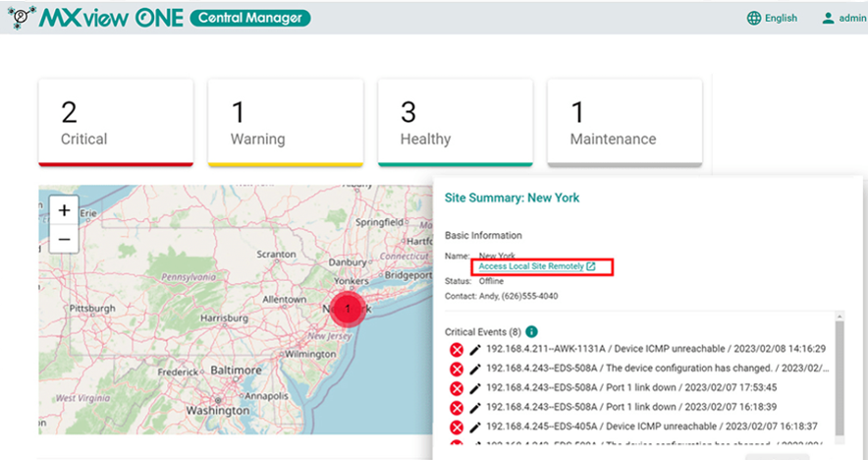Click red X for Port 1 link down 16:18:39
Image resolution: width=868 pixels, height=460 pixels.
(457, 408)
